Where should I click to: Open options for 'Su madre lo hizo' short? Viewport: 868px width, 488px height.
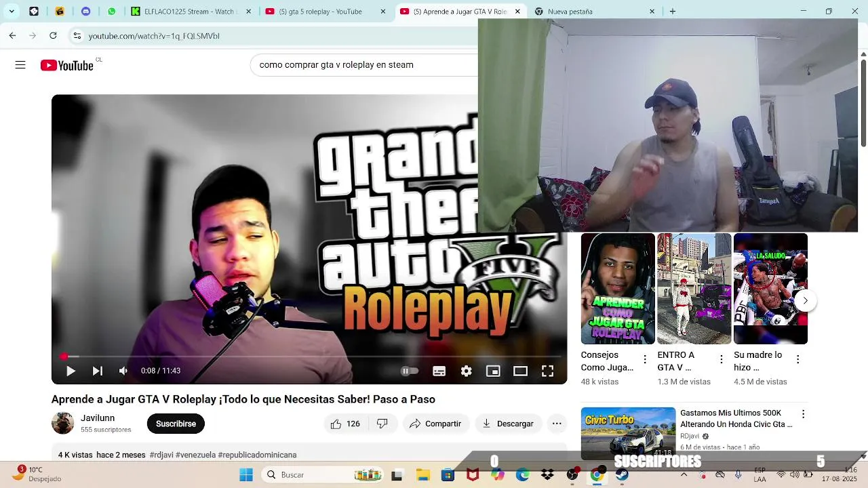tap(797, 359)
